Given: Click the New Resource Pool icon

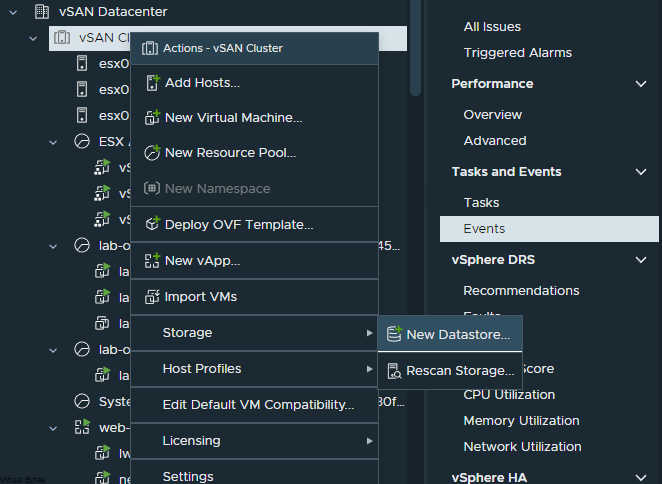Looking at the screenshot, I should pyautogui.click(x=152, y=152).
